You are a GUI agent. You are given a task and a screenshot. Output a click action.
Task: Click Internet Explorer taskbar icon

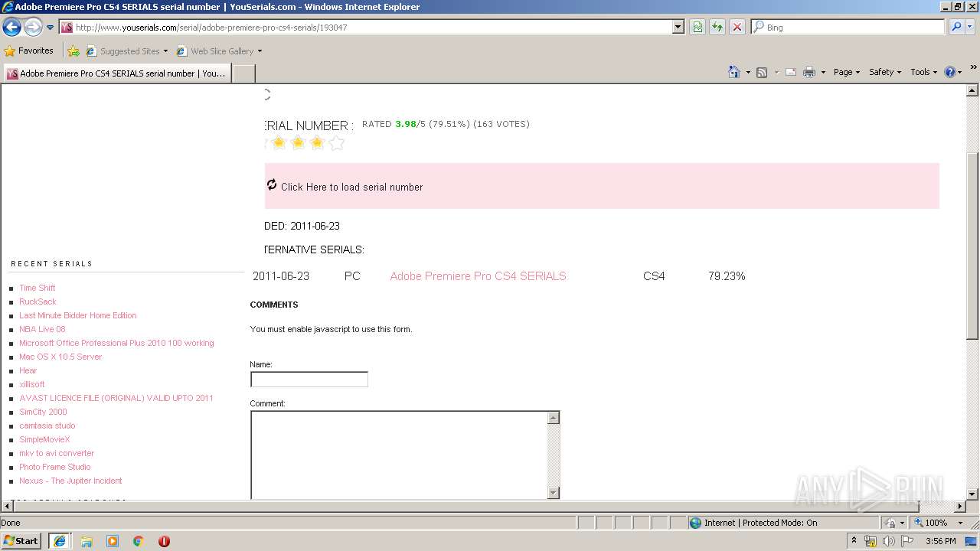tap(60, 541)
